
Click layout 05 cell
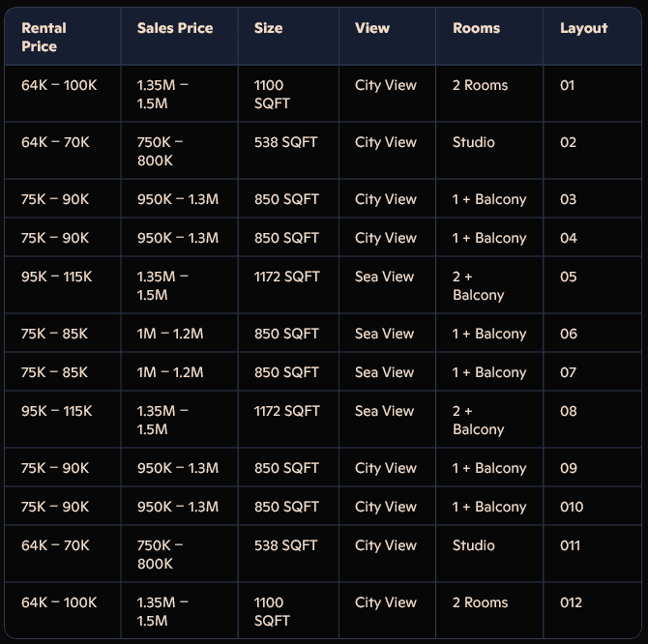(568, 277)
